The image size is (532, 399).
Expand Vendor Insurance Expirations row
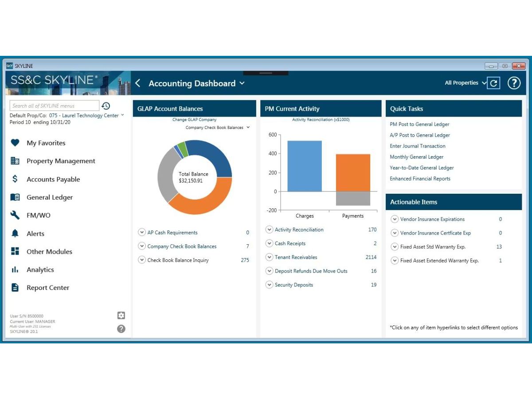click(x=395, y=219)
